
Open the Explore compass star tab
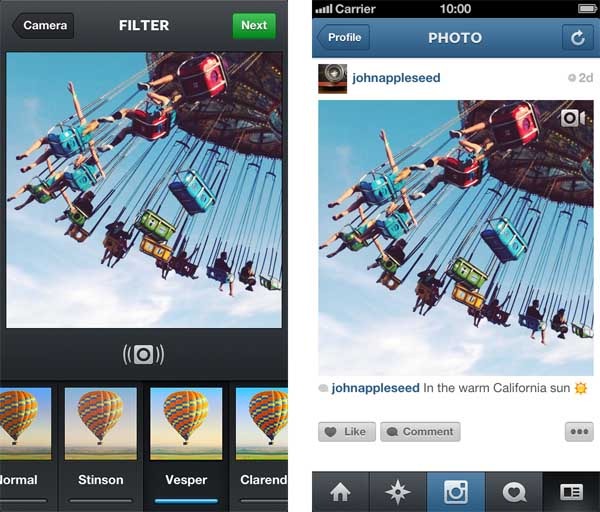click(x=398, y=492)
